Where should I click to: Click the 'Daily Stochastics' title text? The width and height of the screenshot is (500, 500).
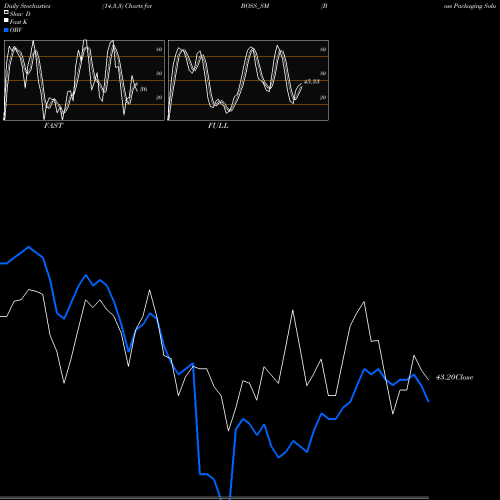pyautogui.click(x=27, y=6)
